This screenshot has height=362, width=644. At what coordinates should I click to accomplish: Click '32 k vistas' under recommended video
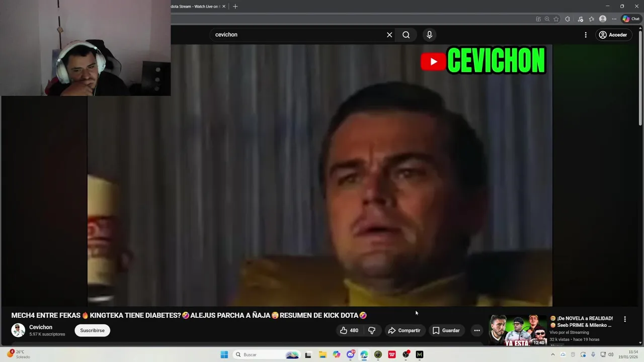coord(559,339)
